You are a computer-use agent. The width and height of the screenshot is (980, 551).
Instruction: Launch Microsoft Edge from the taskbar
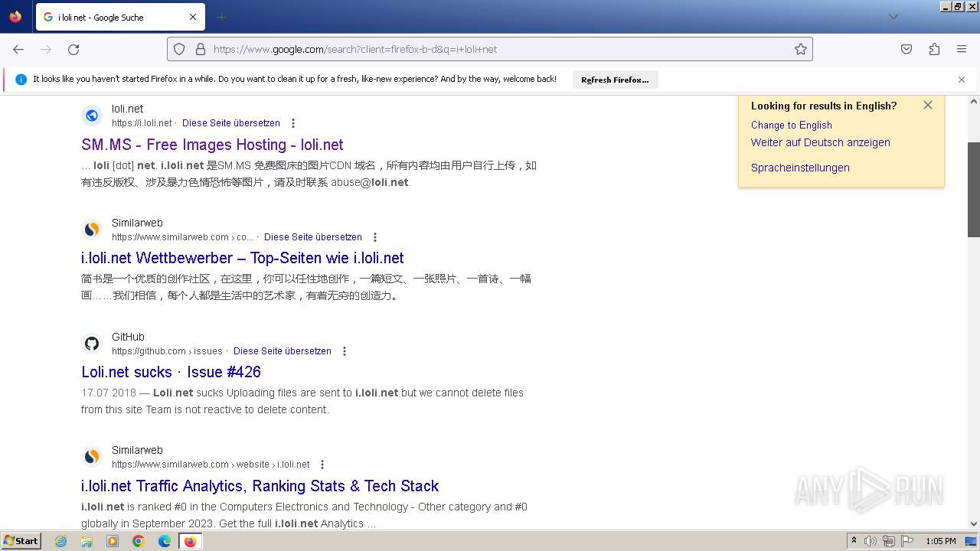[164, 541]
